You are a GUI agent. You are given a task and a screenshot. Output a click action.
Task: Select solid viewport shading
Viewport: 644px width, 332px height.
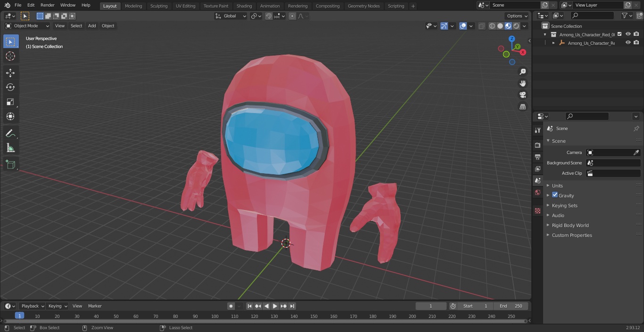(500, 26)
